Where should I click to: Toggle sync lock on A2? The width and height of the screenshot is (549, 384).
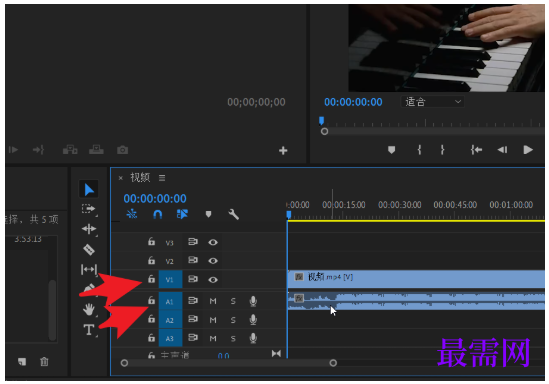tap(193, 319)
